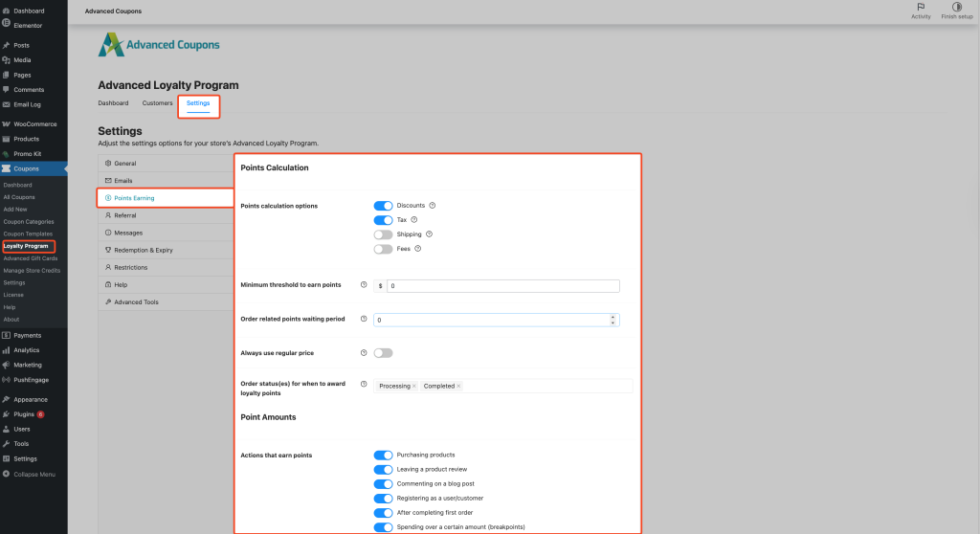Image resolution: width=980 pixels, height=534 pixels.
Task: Click the Tools wrench icon
Action: pyautogui.click(x=7, y=444)
